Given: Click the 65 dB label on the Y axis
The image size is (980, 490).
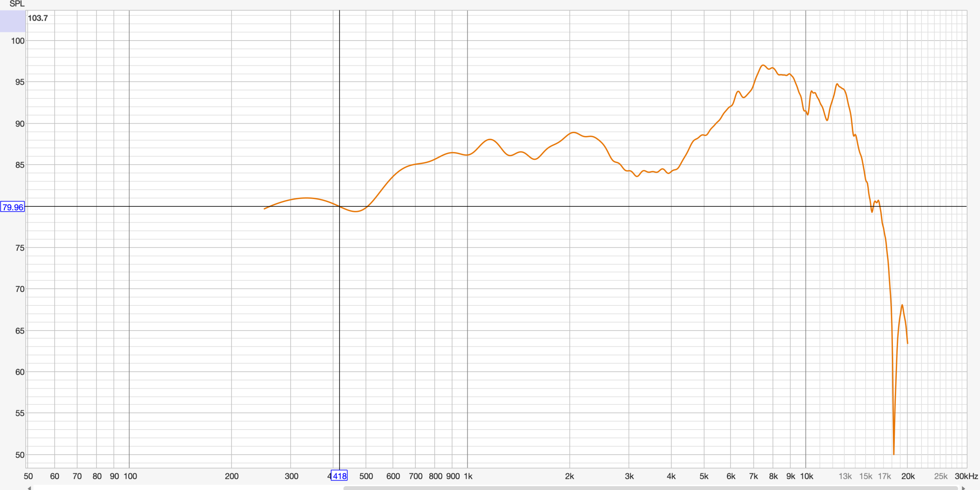Looking at the screenshot, I should pyautogui.click(x=20, y=331).
